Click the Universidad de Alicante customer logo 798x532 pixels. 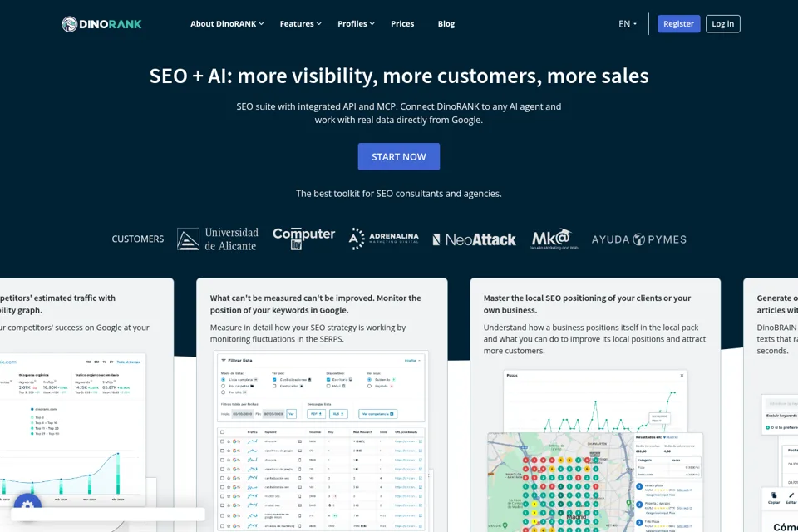tap(217, 239)
